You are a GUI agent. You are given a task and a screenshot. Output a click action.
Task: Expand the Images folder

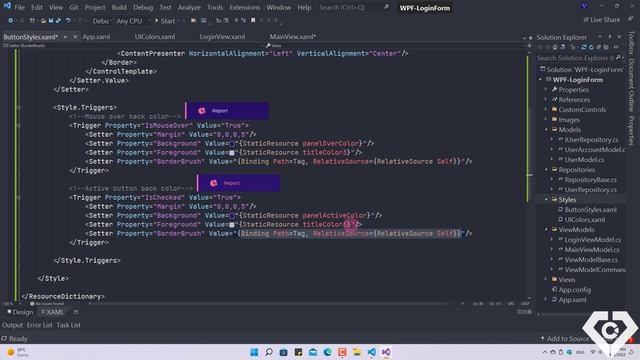(546, 120)
